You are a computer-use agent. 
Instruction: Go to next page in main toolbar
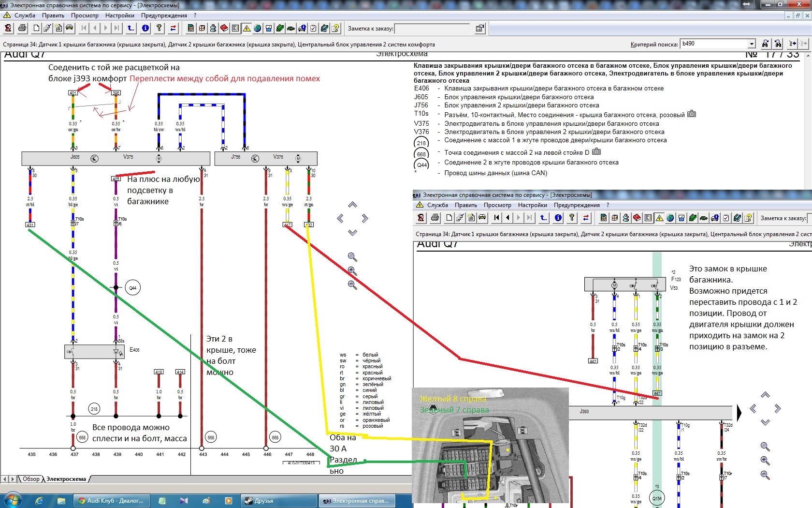tap(105, 28)
